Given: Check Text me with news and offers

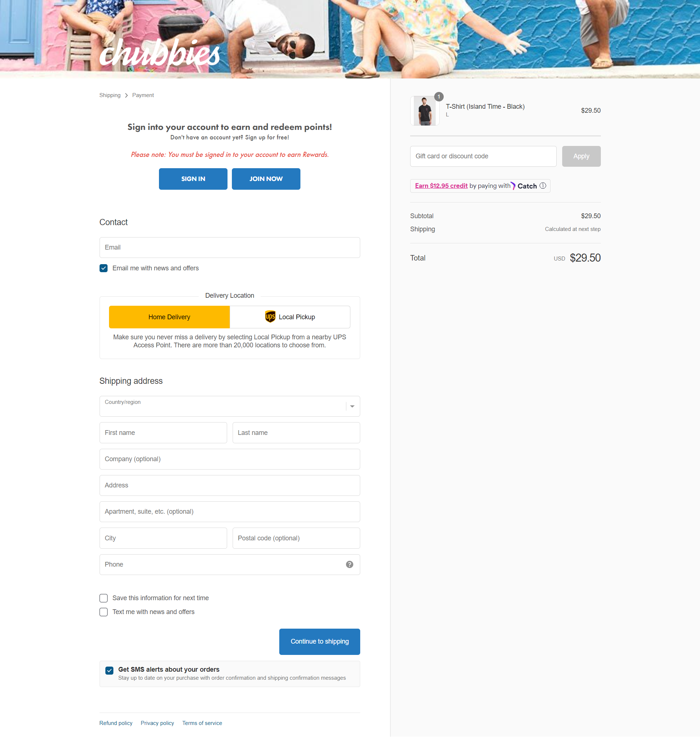Looking at the screenshot, I should (x=104, y=611).
